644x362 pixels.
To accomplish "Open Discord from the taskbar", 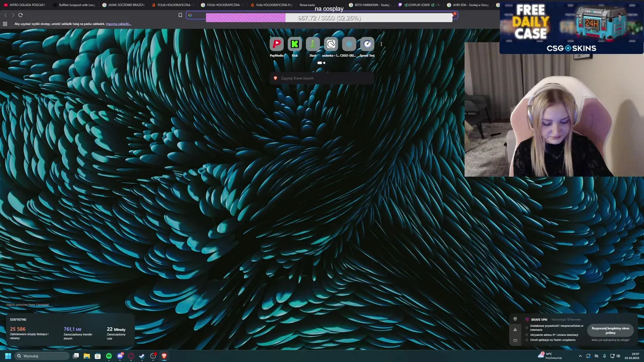I will tap(120, 356).
